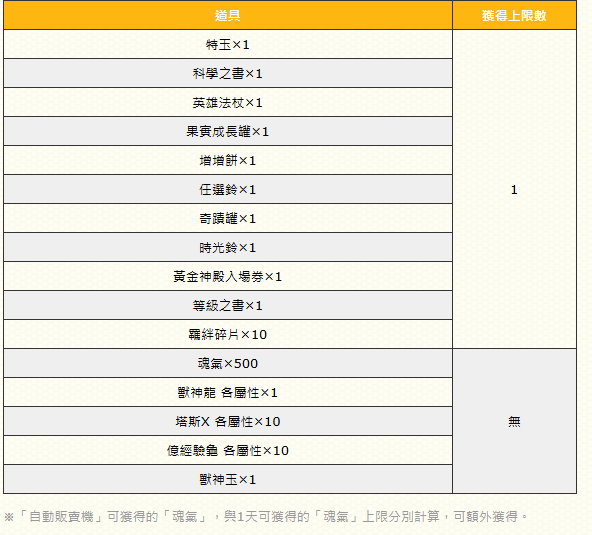592x535 pixels.
Task: Click the 英雄法杖×1 cell
Action: point(228,102)
